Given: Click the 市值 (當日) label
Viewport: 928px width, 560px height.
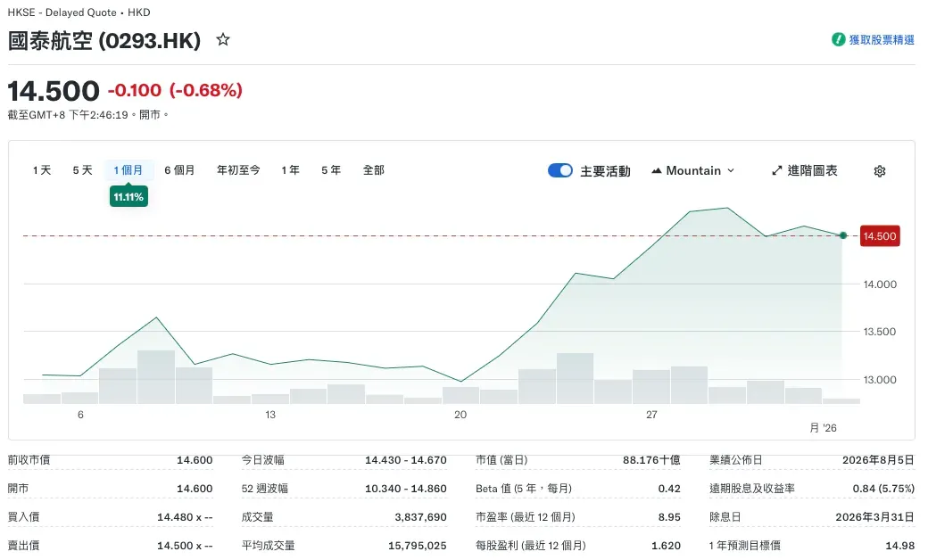Looking at the screenshot, I should (x=501, y=460).
